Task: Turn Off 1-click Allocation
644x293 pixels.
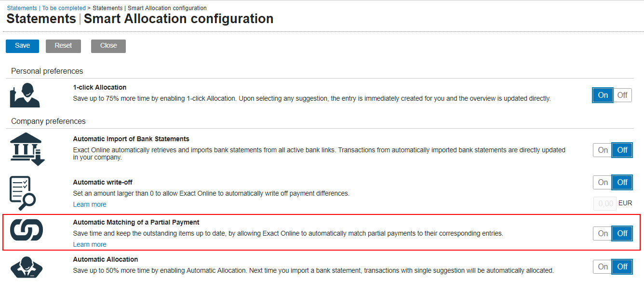Action: click(622, 95)
